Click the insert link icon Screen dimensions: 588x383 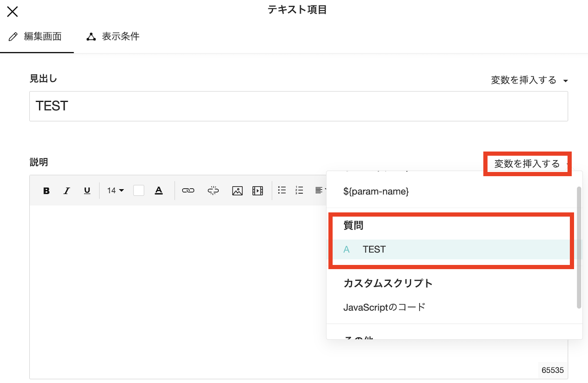coord(188,191)
